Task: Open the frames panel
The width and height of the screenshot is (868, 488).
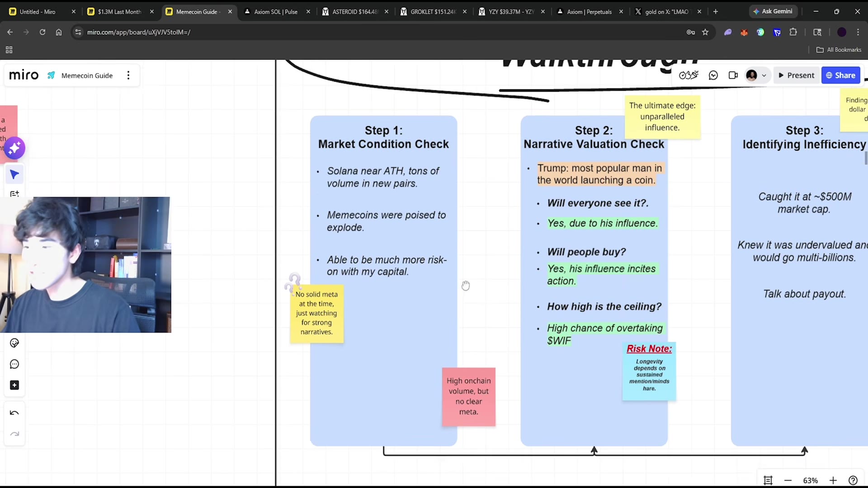Action: coord(768,480)
